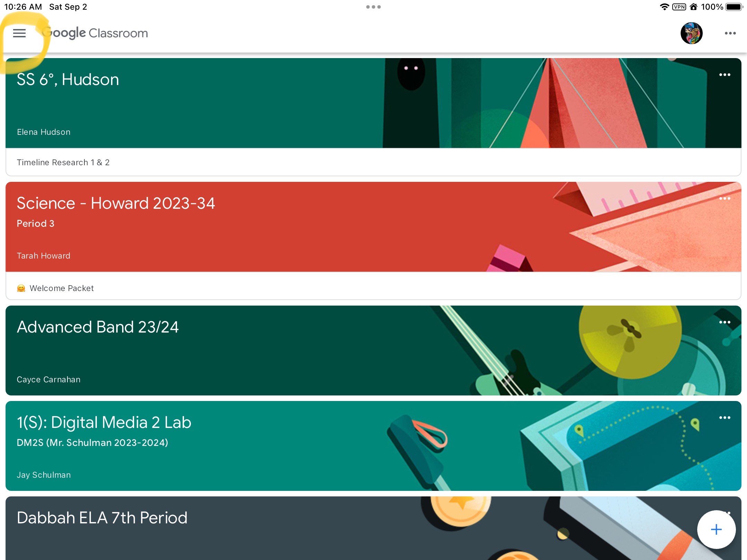Tap the tent artwork on Hudson card
This screenshot has width=747, height=560.
[584, 103]
